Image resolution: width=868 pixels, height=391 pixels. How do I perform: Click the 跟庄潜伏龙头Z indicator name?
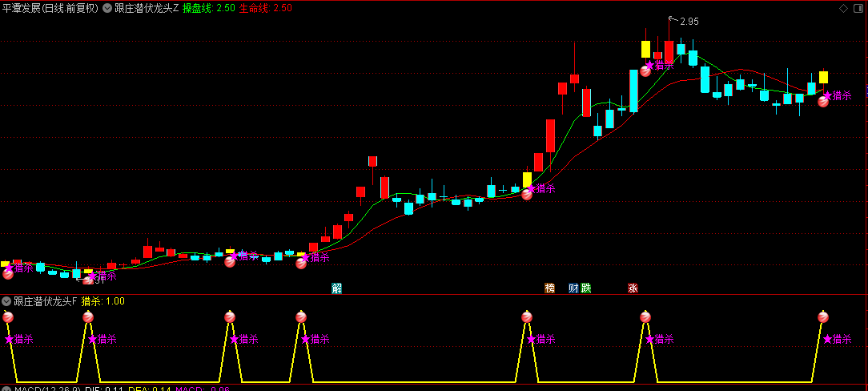[x=147, y=8]
